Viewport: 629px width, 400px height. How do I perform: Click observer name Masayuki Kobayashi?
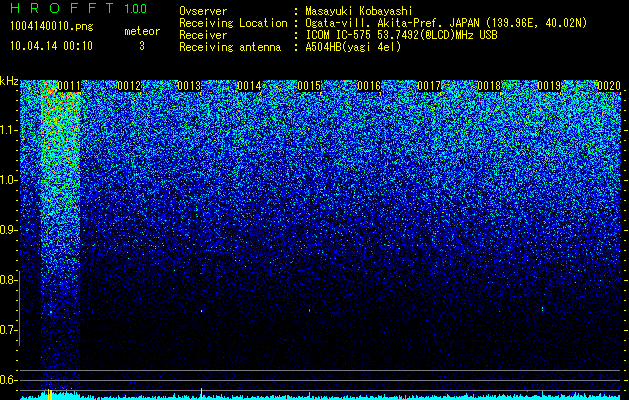(x=359, y=11)
